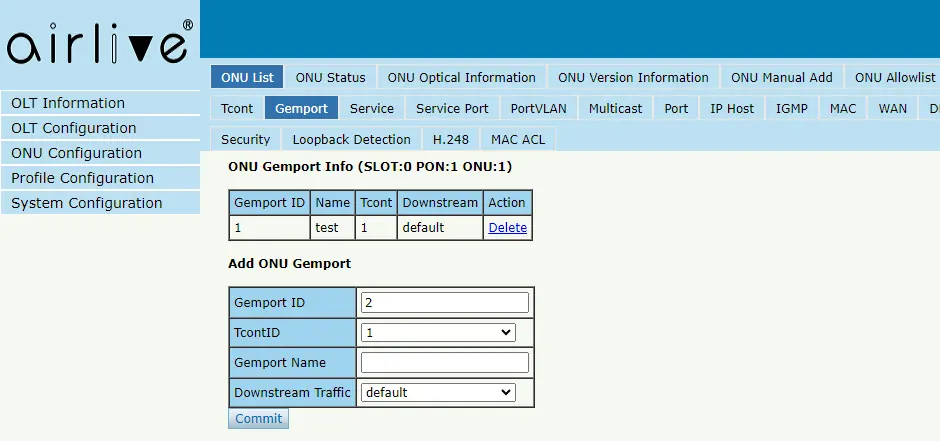Go to the ONU Manual Add tab
The height and width of the screenshot is (441, 940).
click(782, 77)
